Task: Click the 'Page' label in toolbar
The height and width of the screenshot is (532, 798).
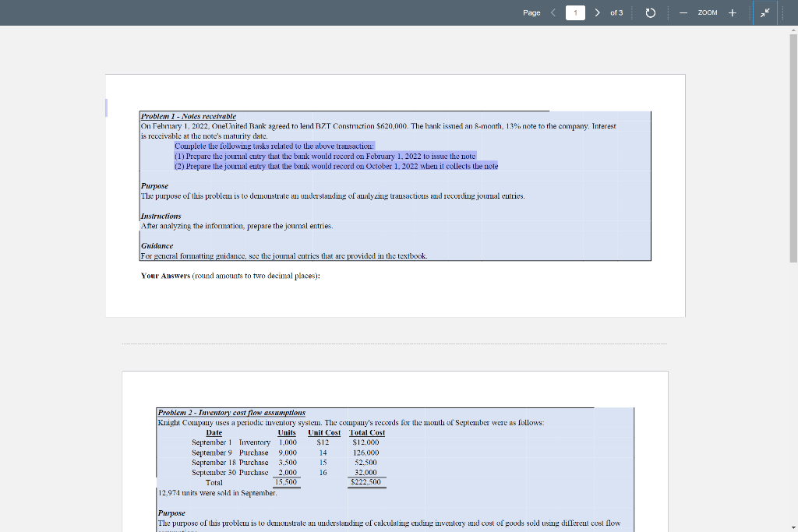Action: coord(531,12)
